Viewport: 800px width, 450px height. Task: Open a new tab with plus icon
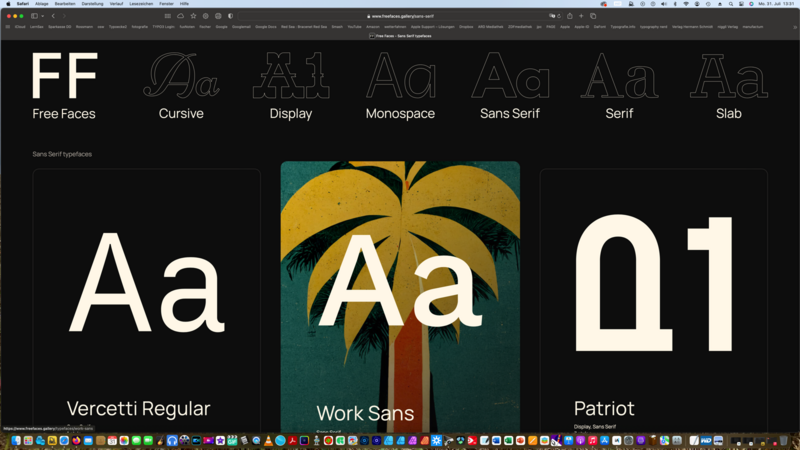point(582,16)
